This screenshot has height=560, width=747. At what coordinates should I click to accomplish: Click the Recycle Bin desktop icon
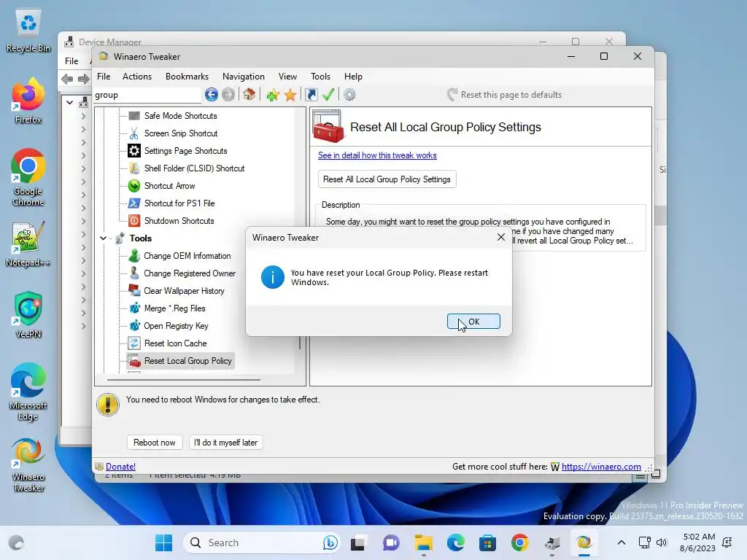tap(28, 31)
